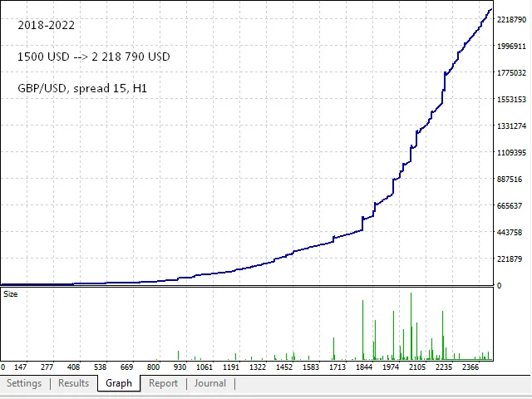Select the Graph tab
532x399 pixels.
pyautogui.click(x=119, y=383)
